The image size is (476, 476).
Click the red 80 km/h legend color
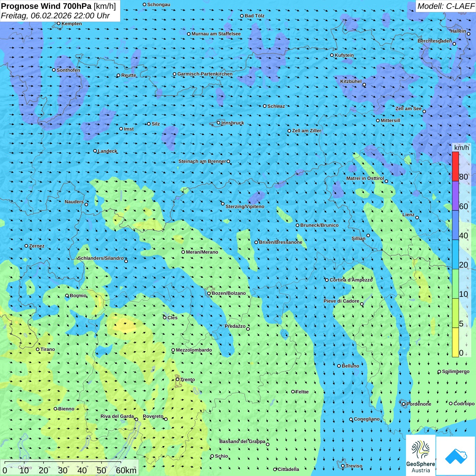455,166
